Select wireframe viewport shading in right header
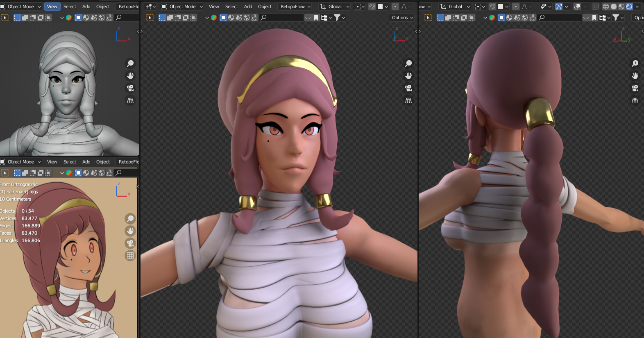Viewport: 644px width, 338px height. pos(606,7)
